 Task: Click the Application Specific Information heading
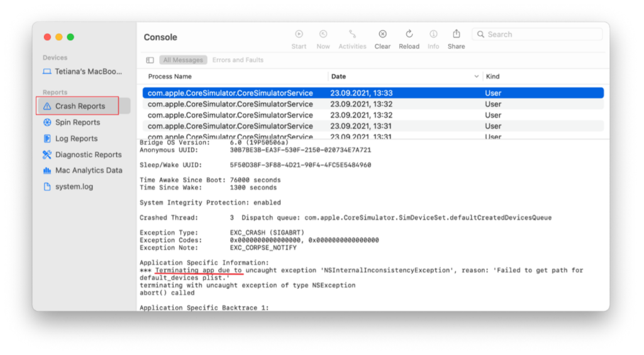click(x=204, y=262)
